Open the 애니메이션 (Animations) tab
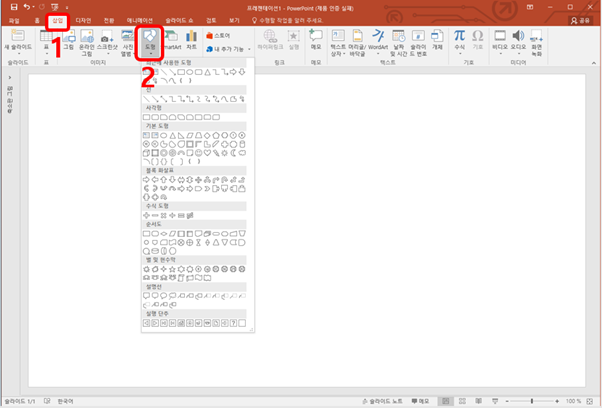 click(x=140, y=20)
